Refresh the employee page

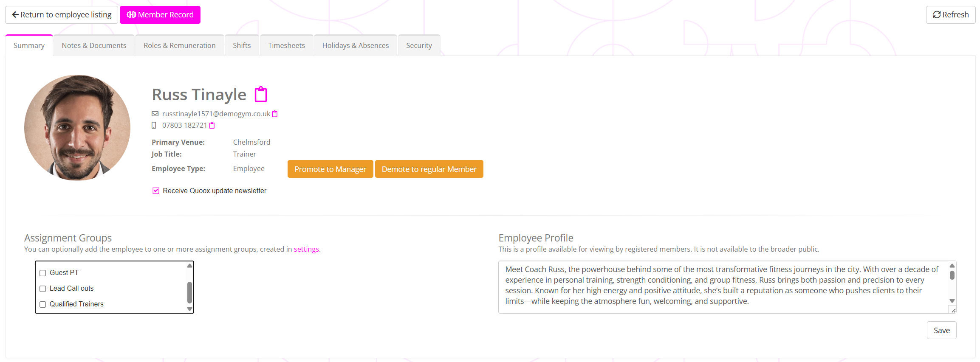coord(950,15)
